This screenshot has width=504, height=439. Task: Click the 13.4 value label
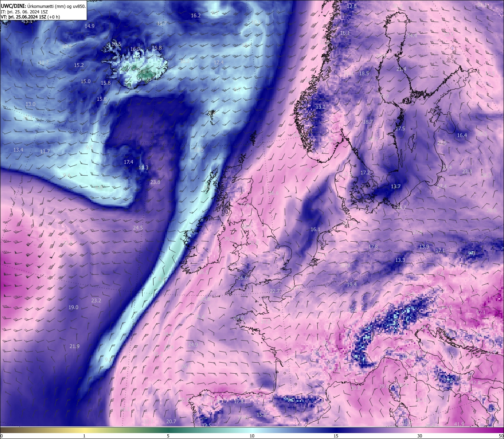pyautogui.click(x=18, y=150)
